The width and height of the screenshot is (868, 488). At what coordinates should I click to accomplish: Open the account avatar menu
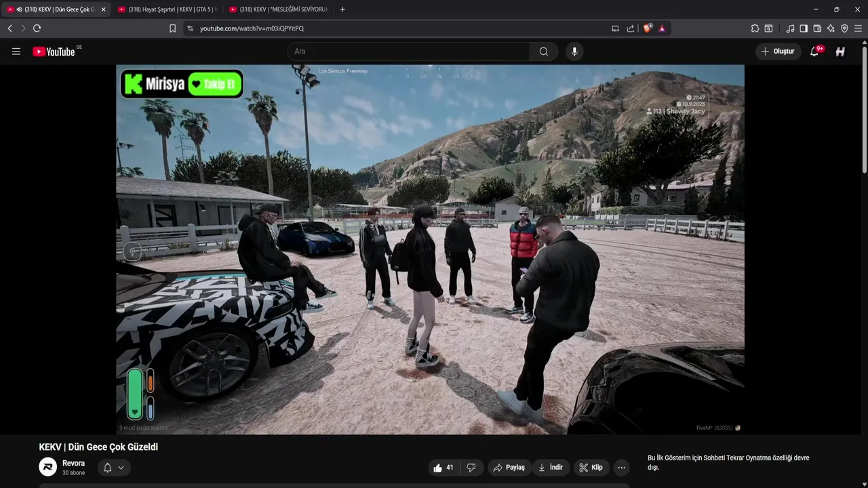pyautogui.click(x=840, y=52)
